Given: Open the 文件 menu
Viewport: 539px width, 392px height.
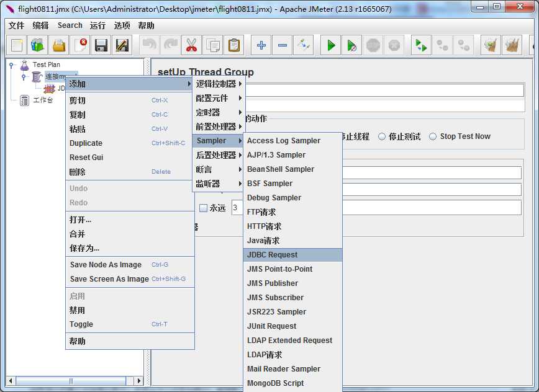Looking at the screenshot, I should (16, 25).
